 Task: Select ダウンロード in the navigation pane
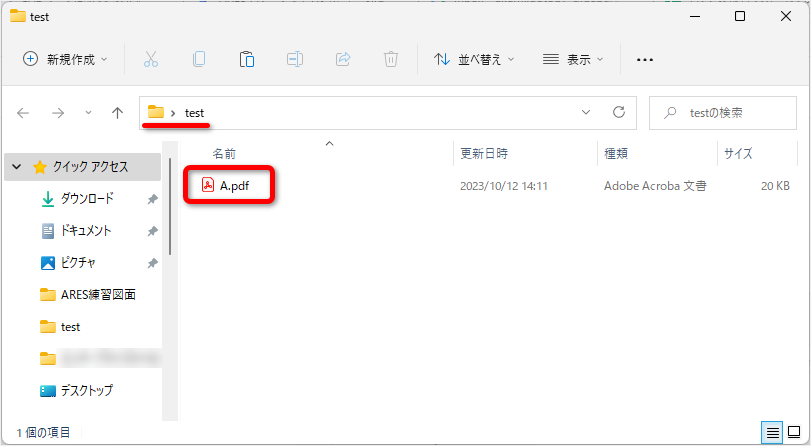[x=87, y=199]
